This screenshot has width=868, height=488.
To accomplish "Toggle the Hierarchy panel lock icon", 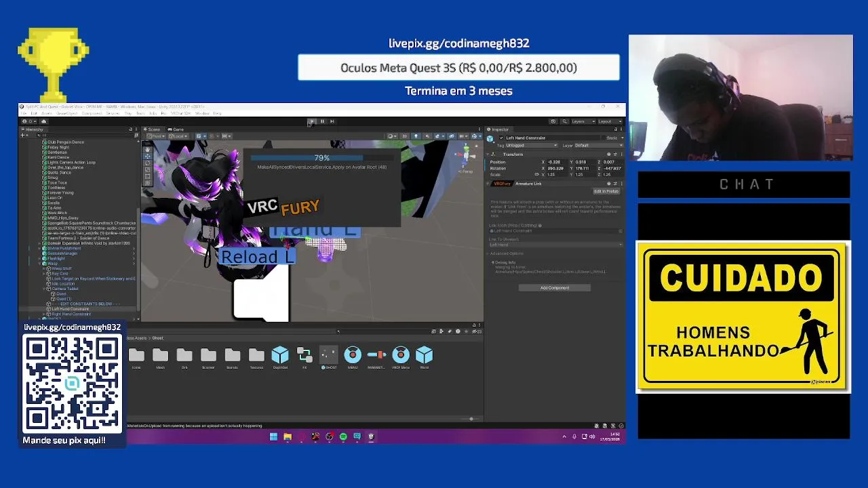I will pyautogui.click(x=130, y=129).
